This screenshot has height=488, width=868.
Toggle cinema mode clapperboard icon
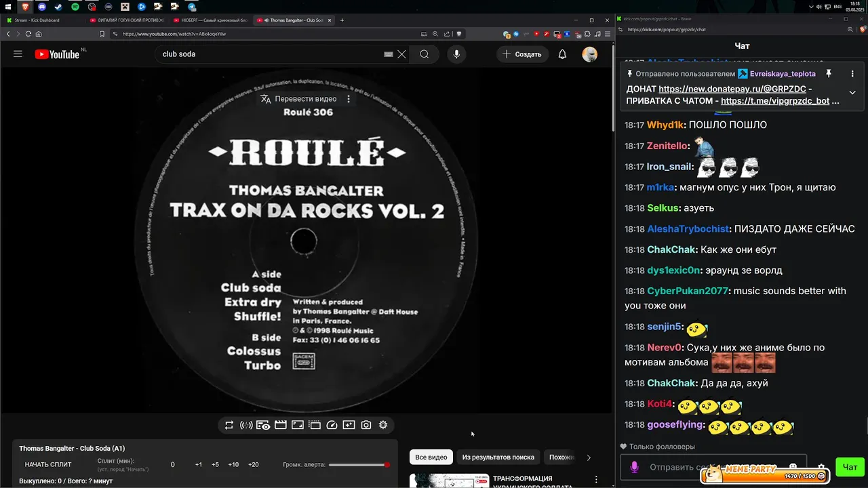click(281, 425)
